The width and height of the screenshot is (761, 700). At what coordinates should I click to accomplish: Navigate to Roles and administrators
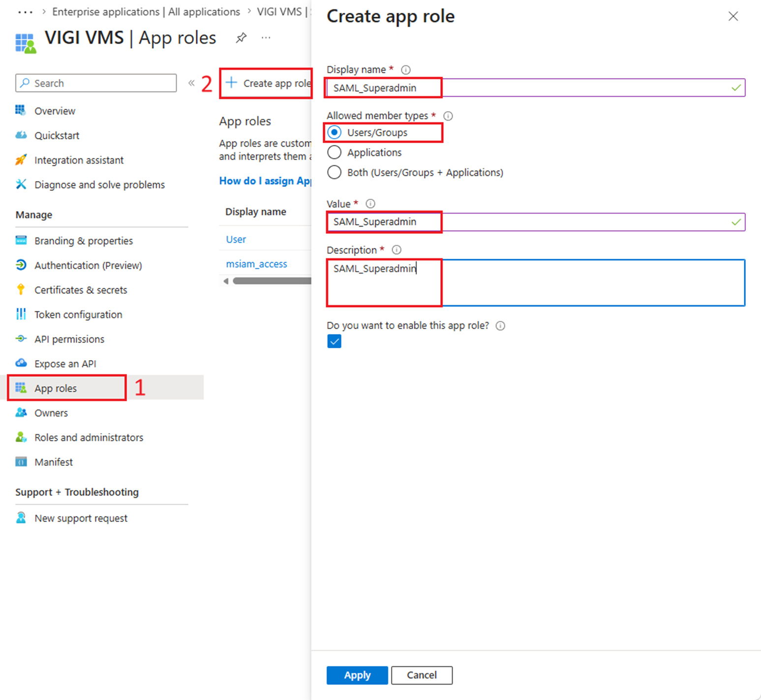click(x=89, y=437)
